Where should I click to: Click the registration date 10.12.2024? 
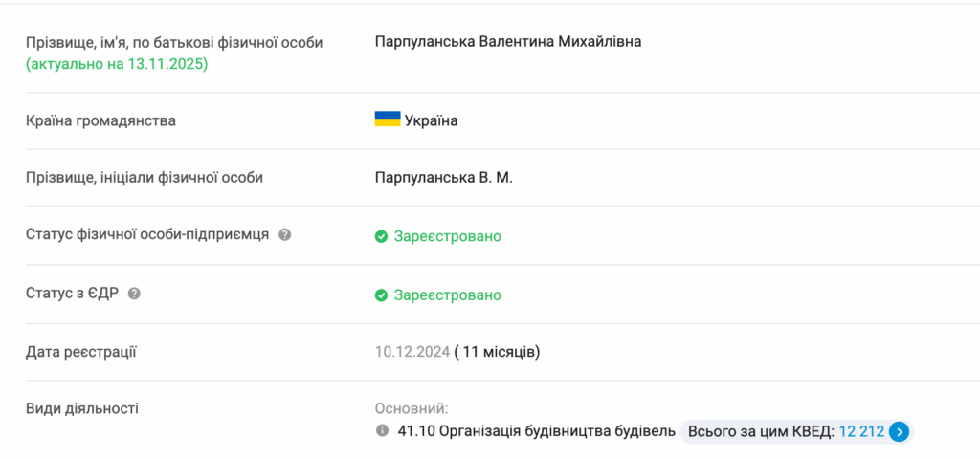(x=412, y=352)
